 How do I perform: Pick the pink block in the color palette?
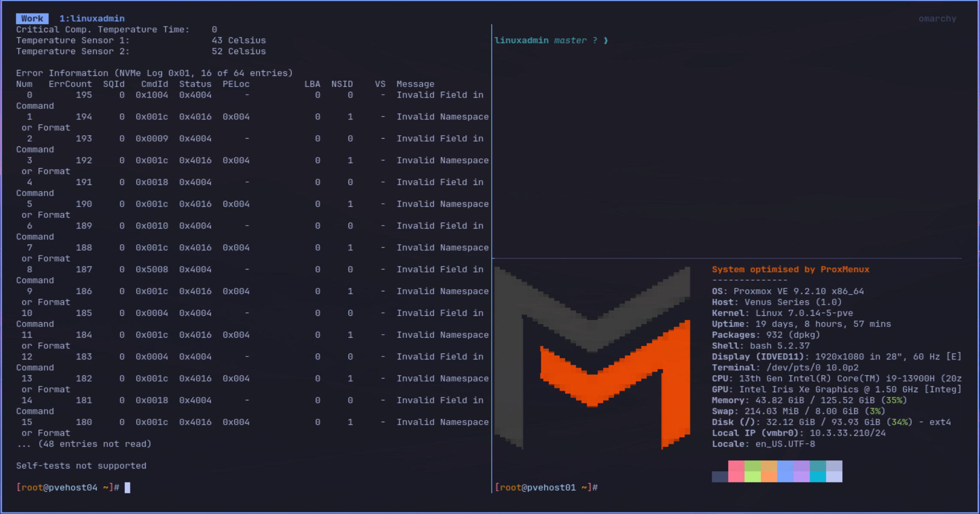736,472
